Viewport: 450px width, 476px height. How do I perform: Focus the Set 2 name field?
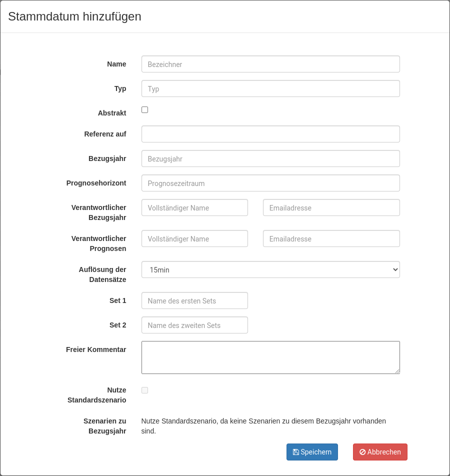click(x=194, y=325)
